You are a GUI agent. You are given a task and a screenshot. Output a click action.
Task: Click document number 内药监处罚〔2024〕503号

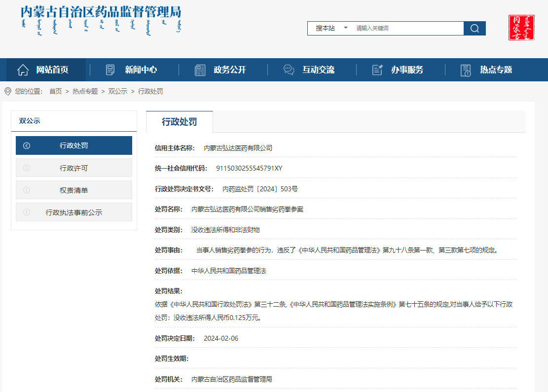point(260,189)
